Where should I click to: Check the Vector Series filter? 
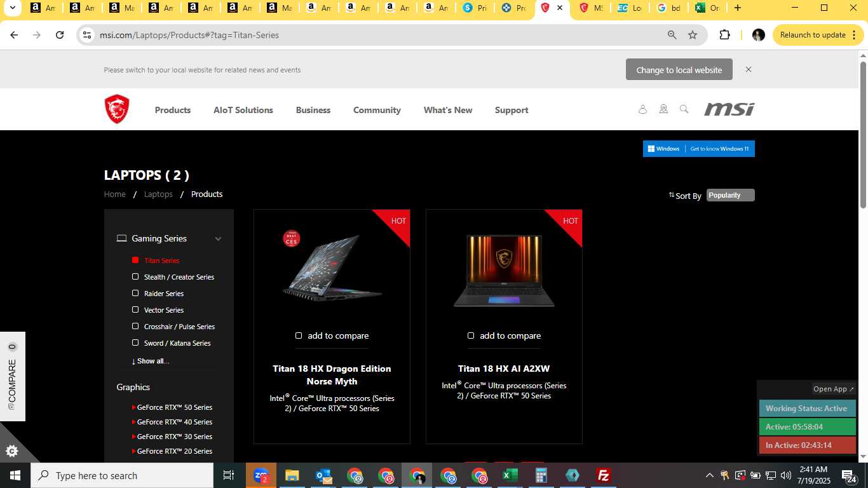(135, 309)
